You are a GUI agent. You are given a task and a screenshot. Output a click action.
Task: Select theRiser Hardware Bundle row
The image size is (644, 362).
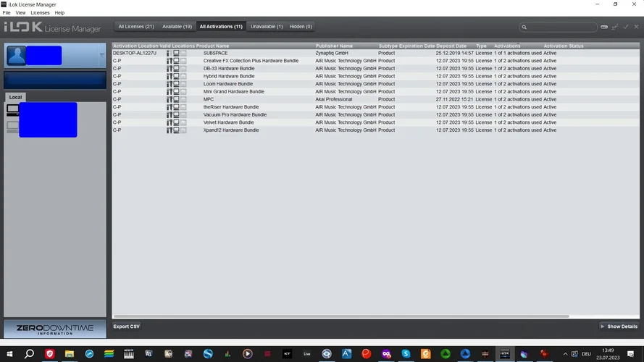pos(375,107)
